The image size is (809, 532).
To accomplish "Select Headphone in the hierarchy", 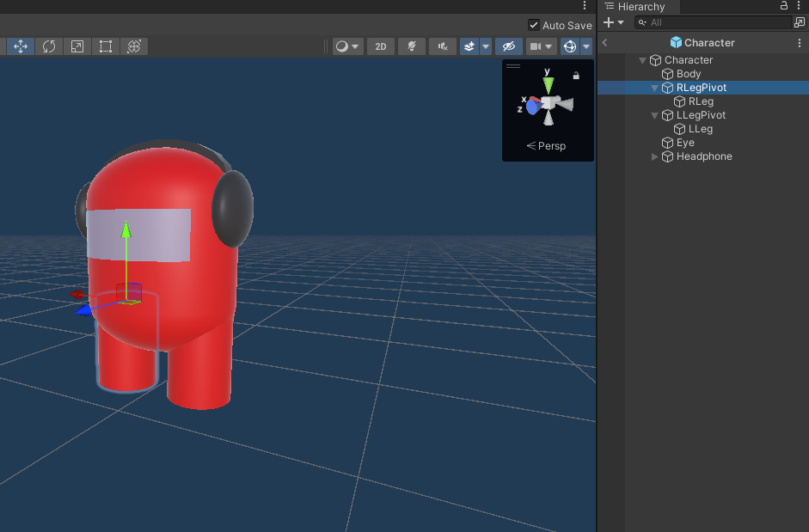I will [704, 156].
